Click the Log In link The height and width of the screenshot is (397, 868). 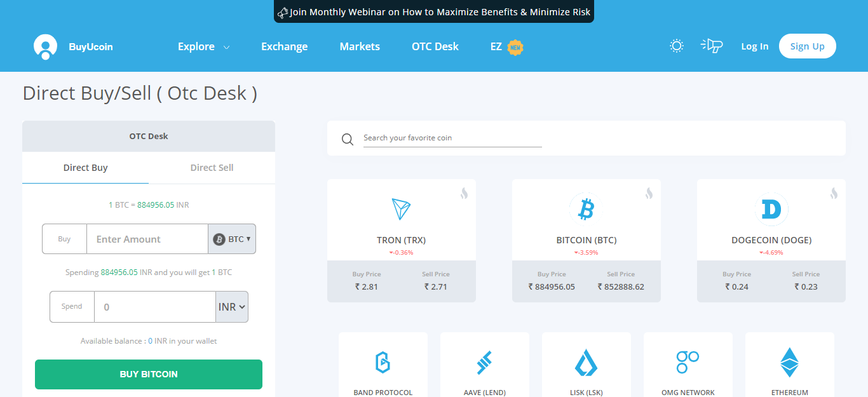(754, 46)
